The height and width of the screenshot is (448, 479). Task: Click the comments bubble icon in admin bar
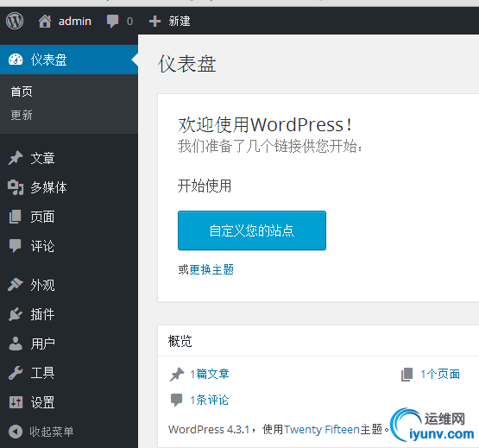coord(112,22)
